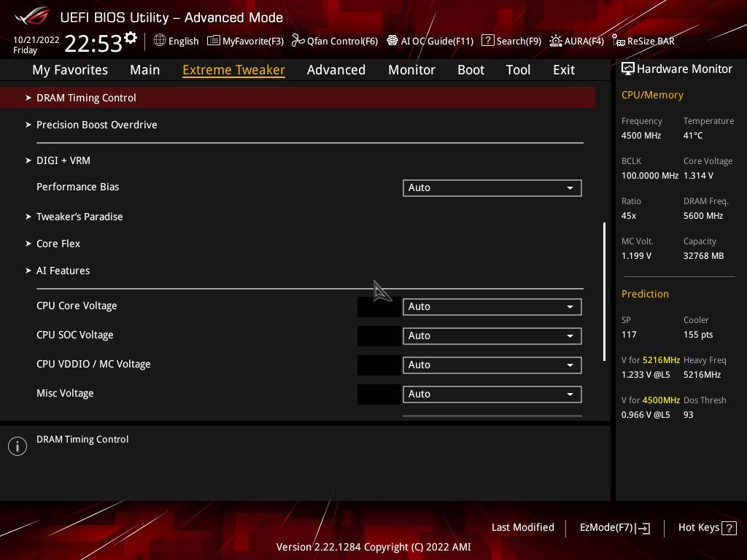Click the Qfan Control(F6) label
This screenshot has width=747, height=560.
(x=343, y=42)
